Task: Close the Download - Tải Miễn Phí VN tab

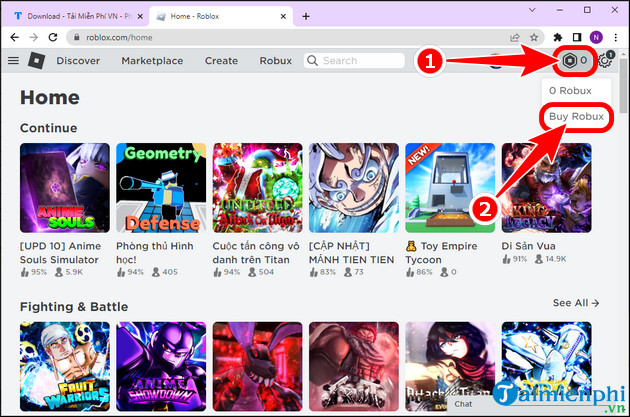Action: (x=140, y=16)
